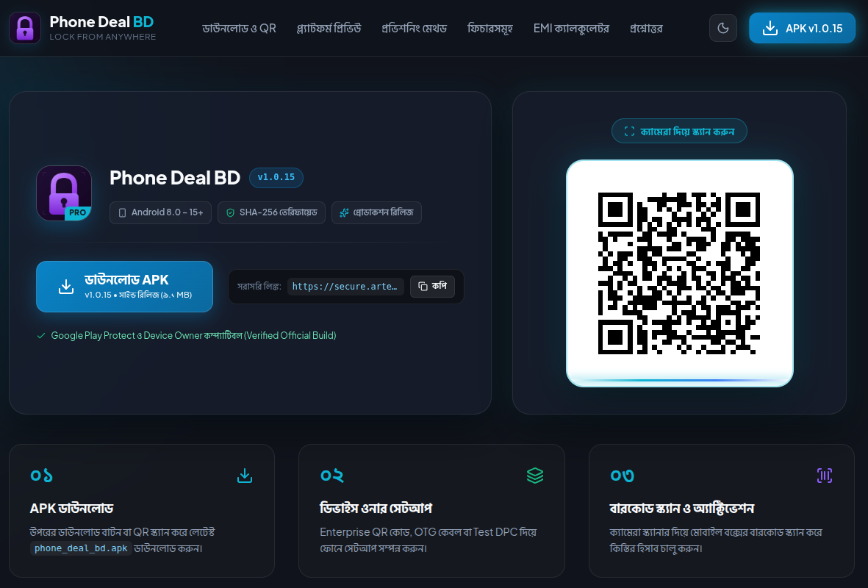Click the layers icon on card ০২
868x588 pixels.
click(535, 476)
